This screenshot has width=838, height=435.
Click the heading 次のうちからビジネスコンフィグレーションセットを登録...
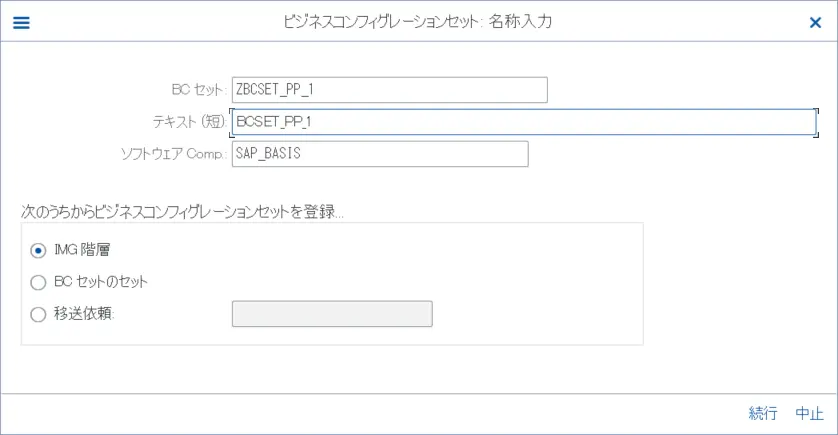182,212
